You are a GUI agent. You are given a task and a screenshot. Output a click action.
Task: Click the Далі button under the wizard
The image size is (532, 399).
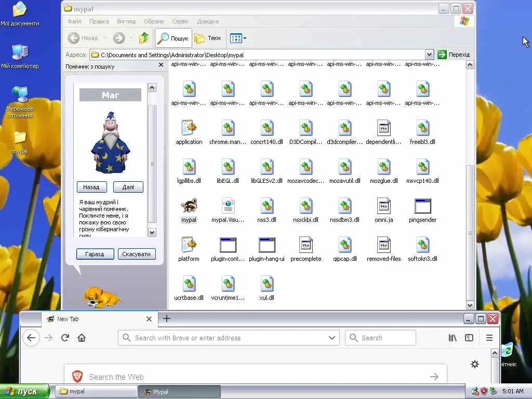pos(128,187)
